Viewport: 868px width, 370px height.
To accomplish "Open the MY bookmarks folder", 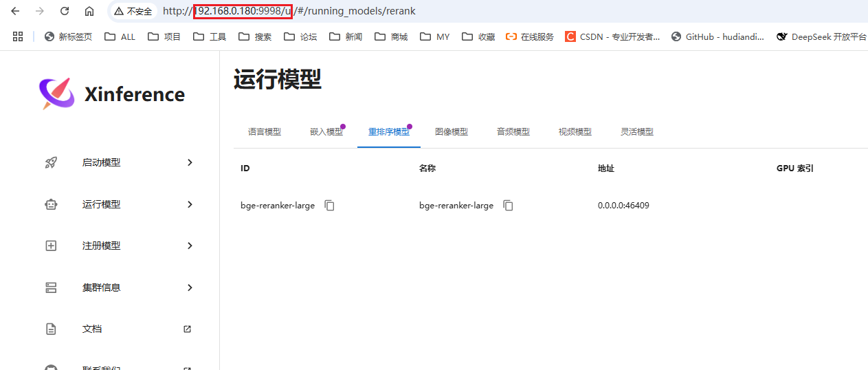I will coord(435,36).
